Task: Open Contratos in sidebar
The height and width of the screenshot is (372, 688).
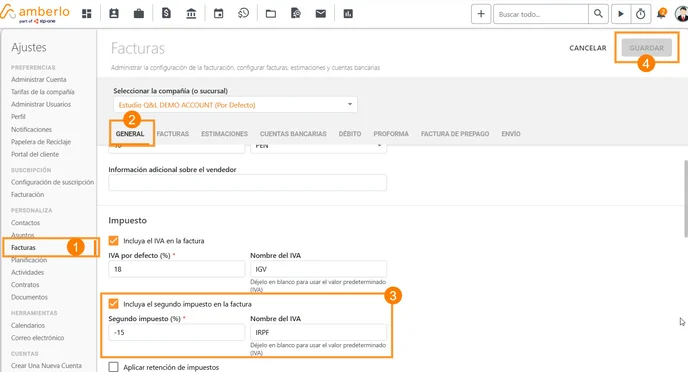Action: pyautogui.click(x=25, y=285)
